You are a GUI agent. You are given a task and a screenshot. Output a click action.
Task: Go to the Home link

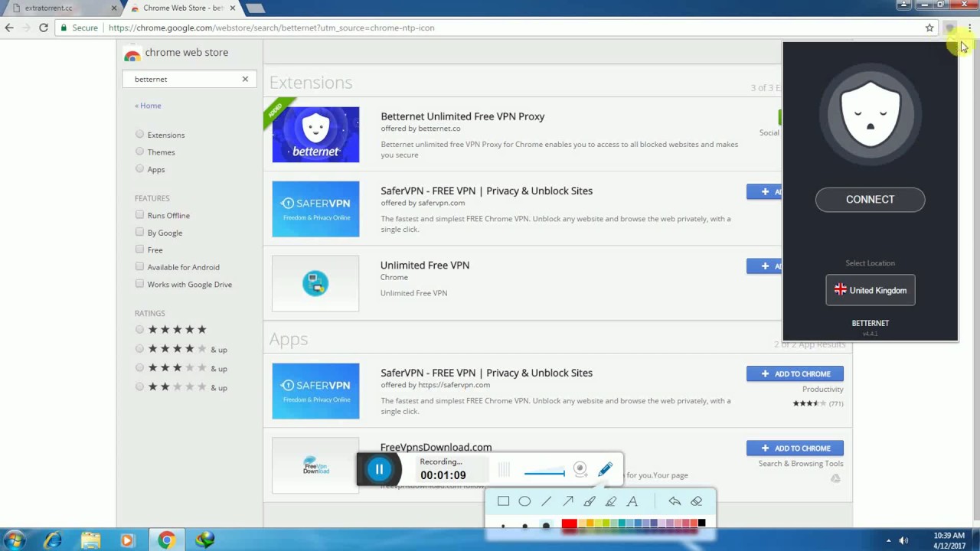[148, 106]
